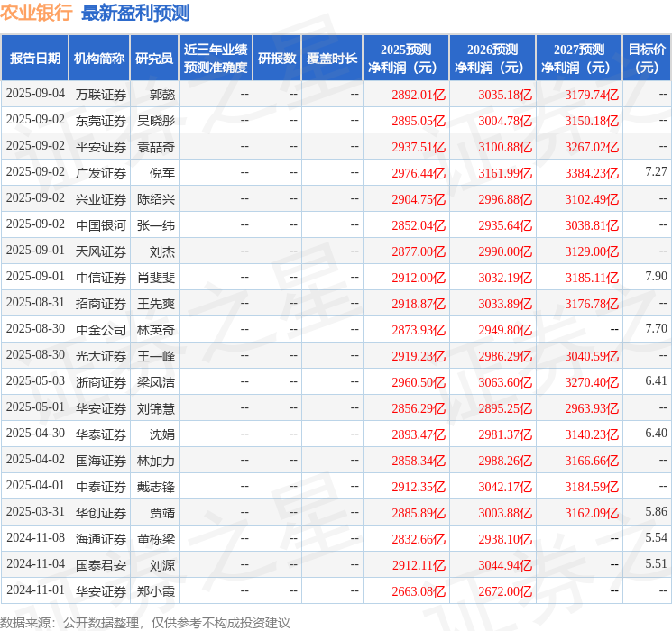Click the 东莞证券 institution cell
This screenshot has width=672, height=631.
(101, 121)
